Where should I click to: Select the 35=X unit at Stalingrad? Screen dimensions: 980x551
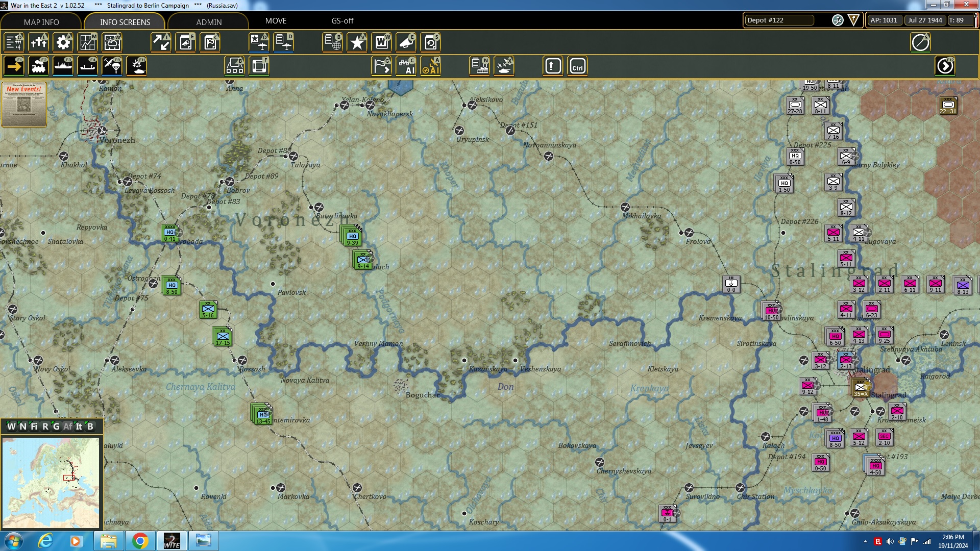[861, 388]
